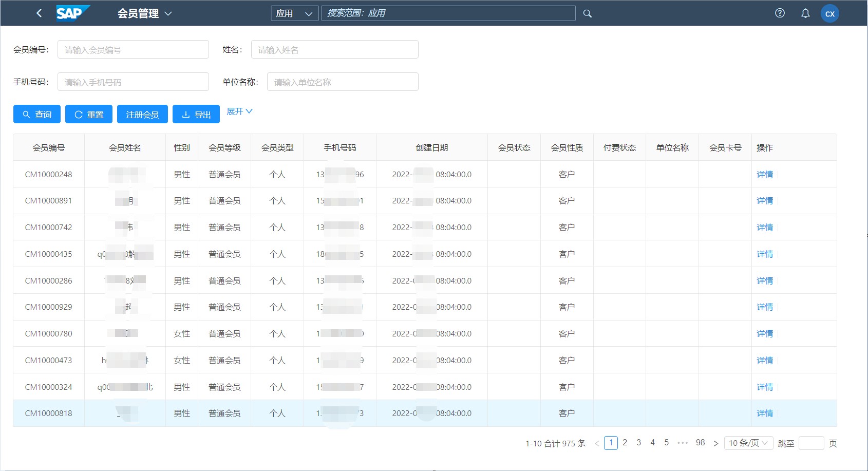Image resolution: width=868 pixels, height=471 pixels.
Task: Click the 查询 button
Action: [x=37, y=115]
